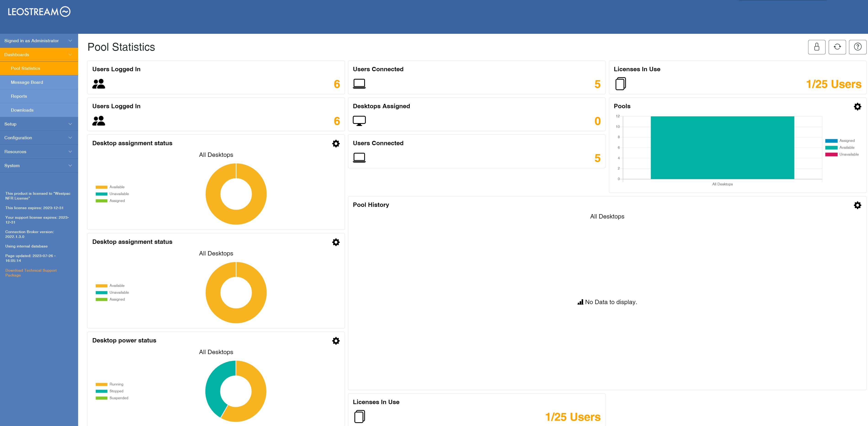
Task: Refresh the dashboard with the refresh icon
Action: [837, 47]
